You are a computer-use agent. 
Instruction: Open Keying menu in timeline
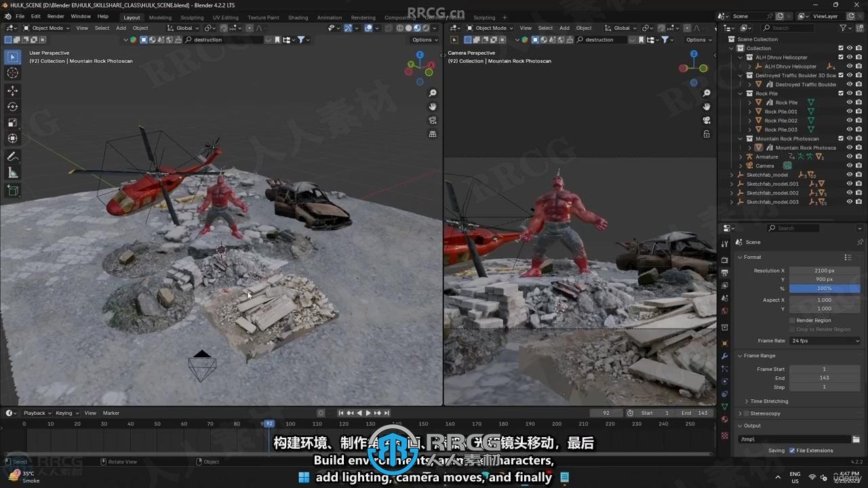(x=66, y=413)
